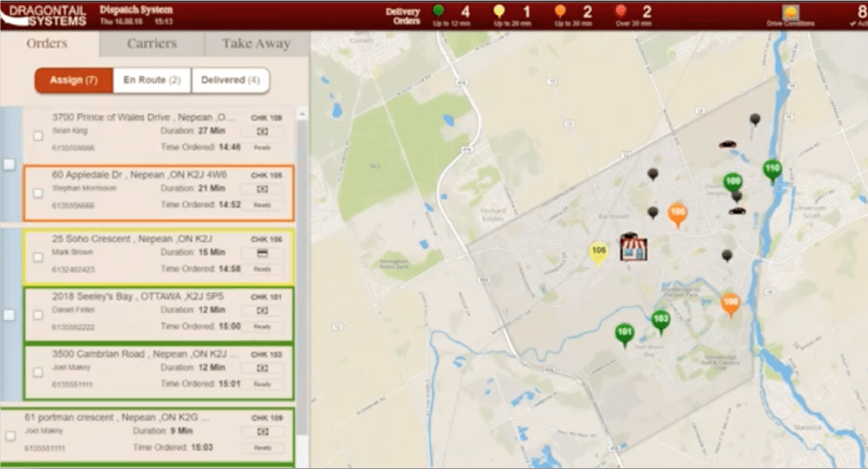Screen dimensions: 868x469
Task: Click the orders list vertical scrollbar
Action: [301, 259]
